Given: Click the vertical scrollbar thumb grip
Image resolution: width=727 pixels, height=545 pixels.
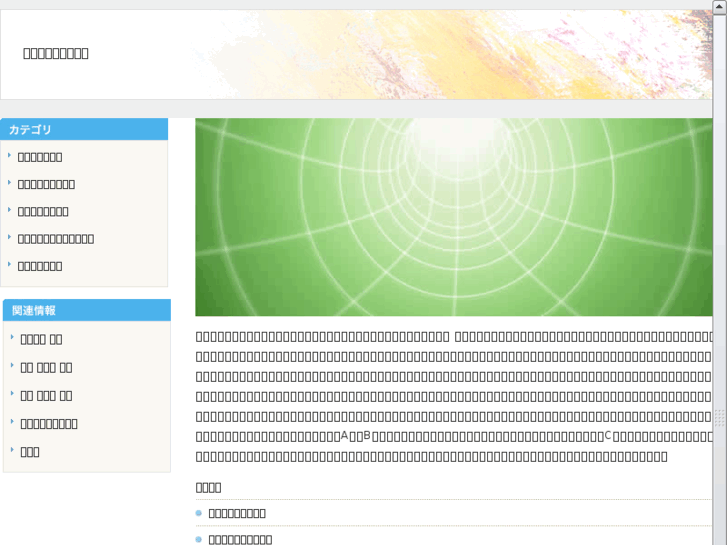Looking at the screenshot, I should point(720,417).
